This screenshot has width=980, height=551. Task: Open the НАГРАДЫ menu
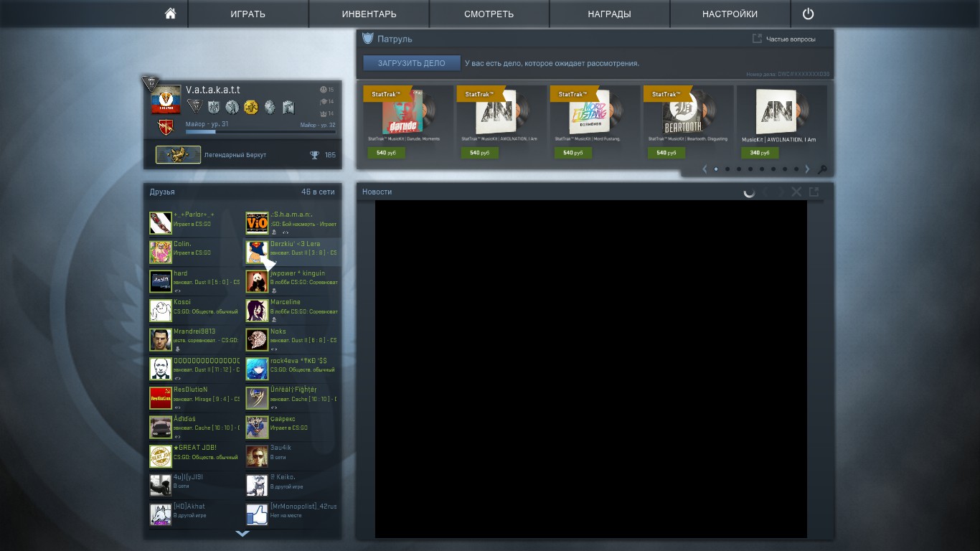610,14
